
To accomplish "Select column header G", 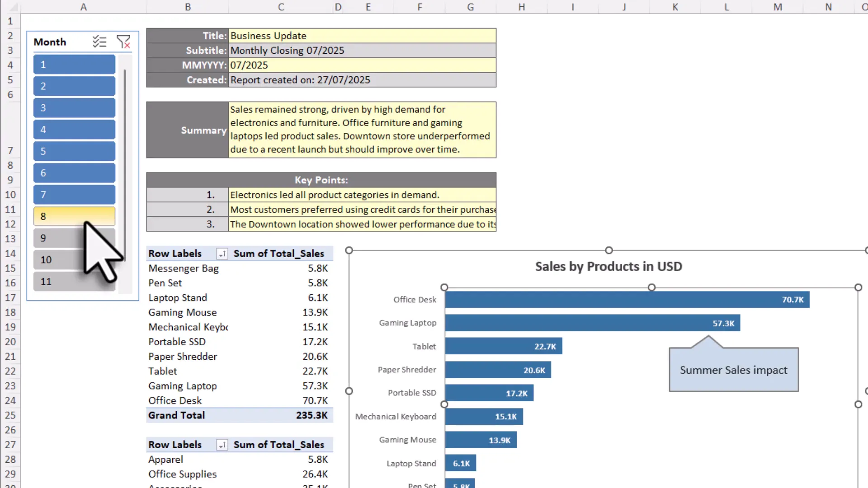I will pos(470,7).
